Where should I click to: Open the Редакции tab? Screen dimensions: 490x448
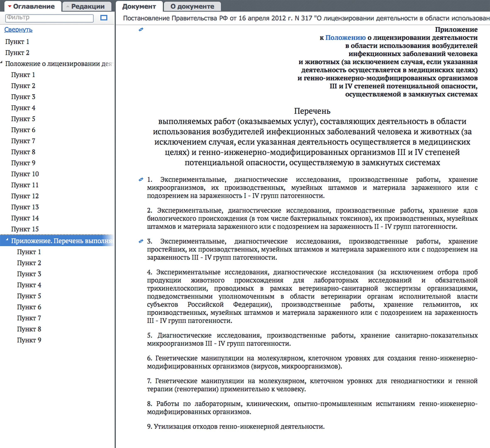pyautogui.click(x=87, y=7)
